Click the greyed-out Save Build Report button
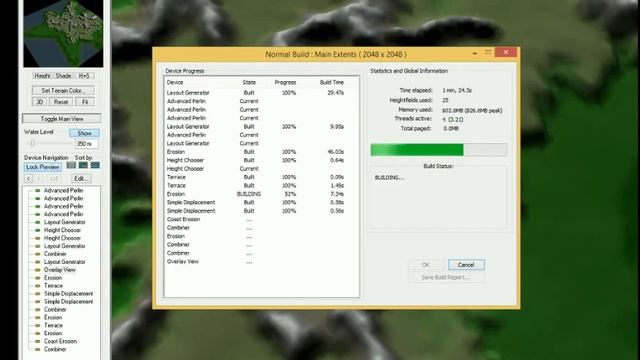 coord(446,278)
